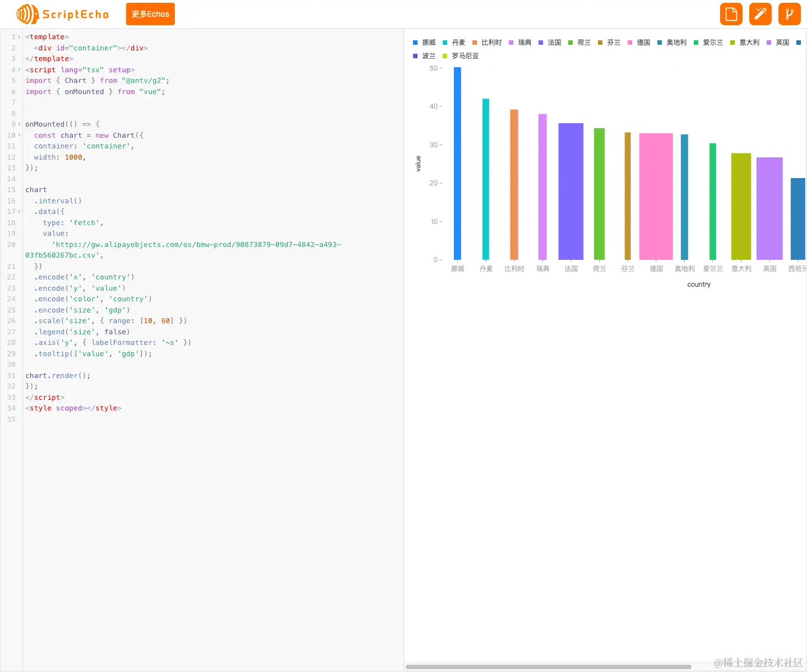Toggle the 德国 legend item
The width and height of the screenshot is (807, 672).
639,43
